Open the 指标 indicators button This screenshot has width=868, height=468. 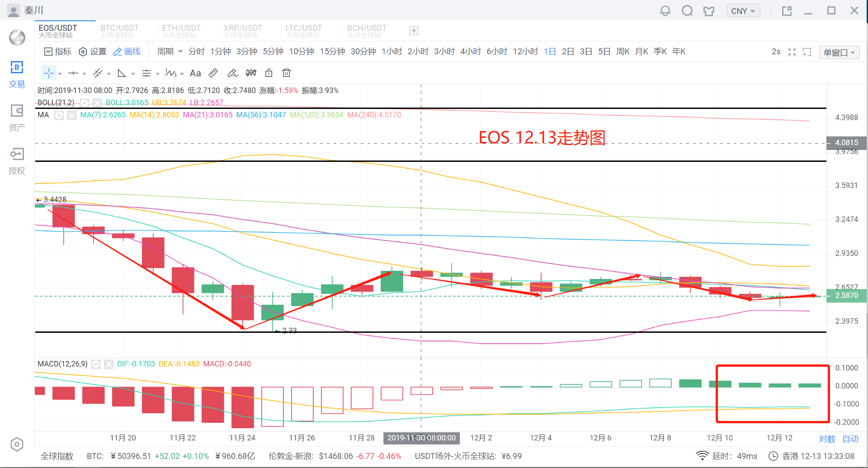point(58,52)
